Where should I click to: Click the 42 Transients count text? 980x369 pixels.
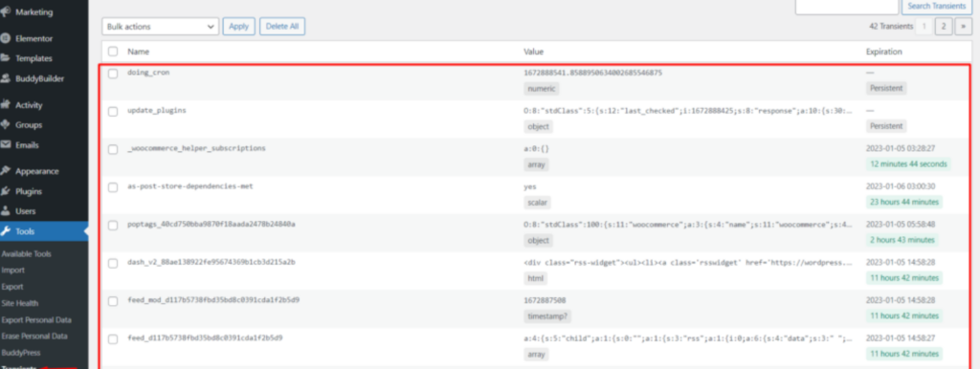point(891,26)
